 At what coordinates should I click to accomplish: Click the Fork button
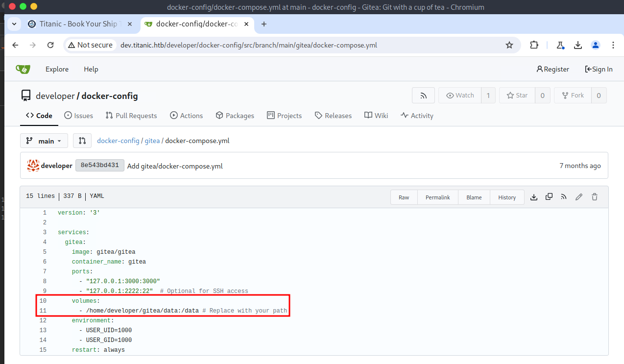click(573, 96)
